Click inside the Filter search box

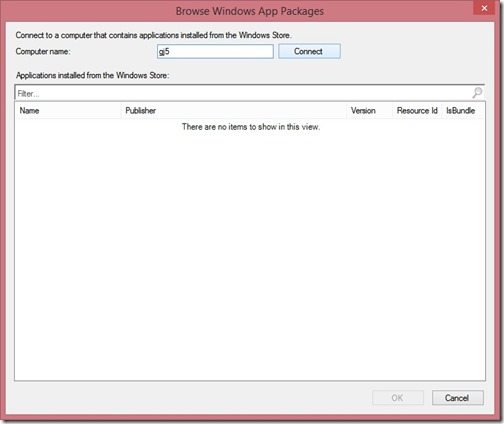(243, 93)
